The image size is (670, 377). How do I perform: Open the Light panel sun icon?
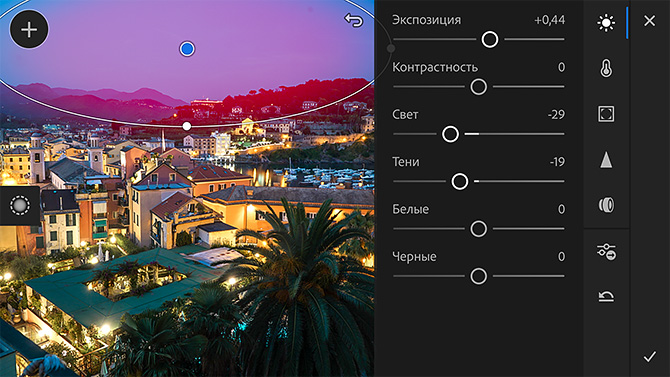coord(606,22)
